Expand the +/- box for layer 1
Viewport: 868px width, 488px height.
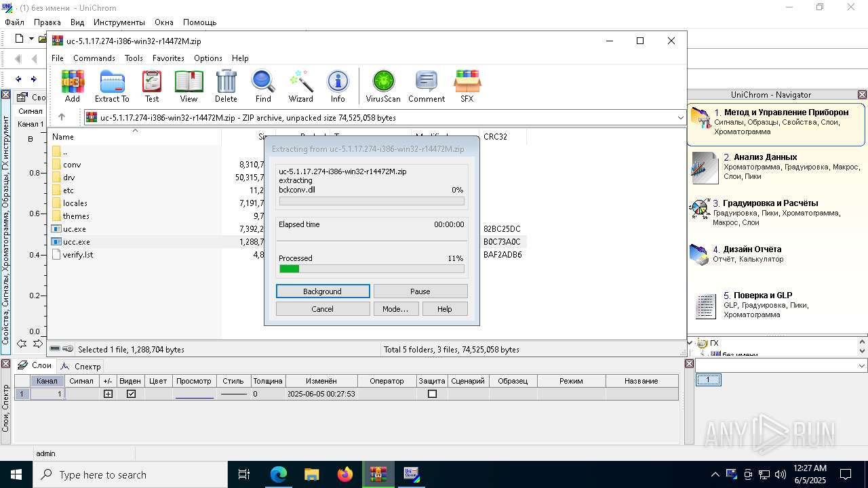pyautogui.click(x=108, y=394)
